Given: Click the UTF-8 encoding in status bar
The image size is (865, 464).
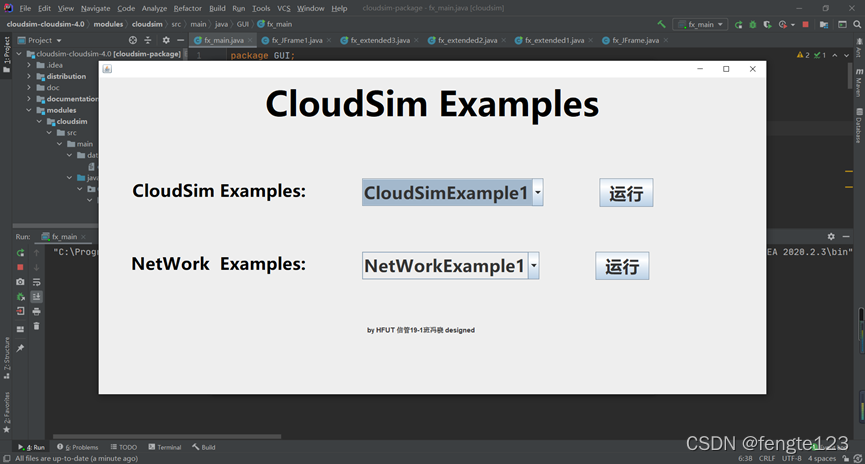Looking at the screenshot, I should click(x=792, y=458).
